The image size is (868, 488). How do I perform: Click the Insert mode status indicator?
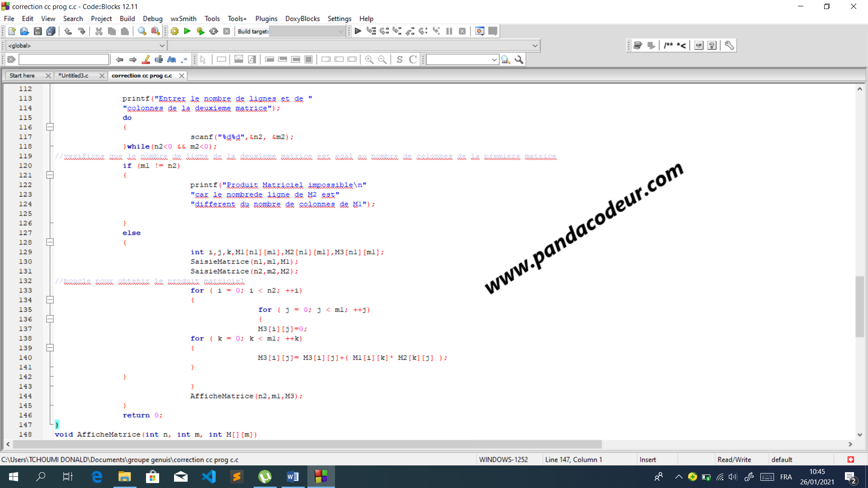648,460
